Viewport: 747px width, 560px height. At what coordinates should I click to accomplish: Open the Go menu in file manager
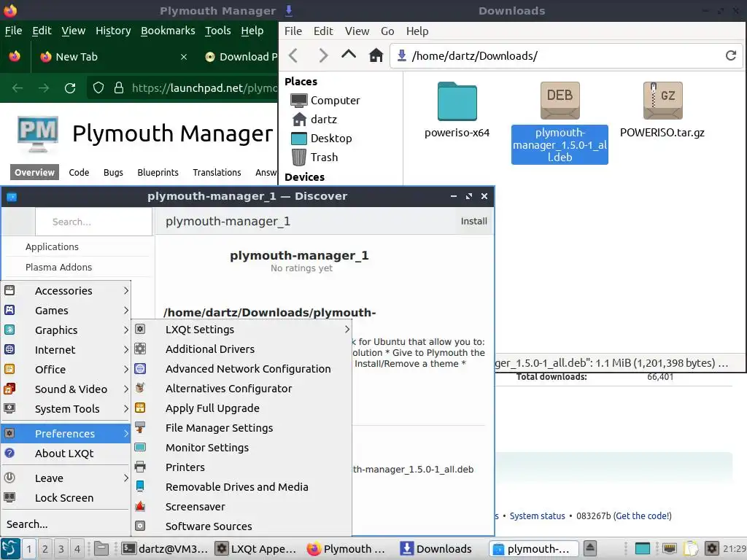click(x=387, y=31)
